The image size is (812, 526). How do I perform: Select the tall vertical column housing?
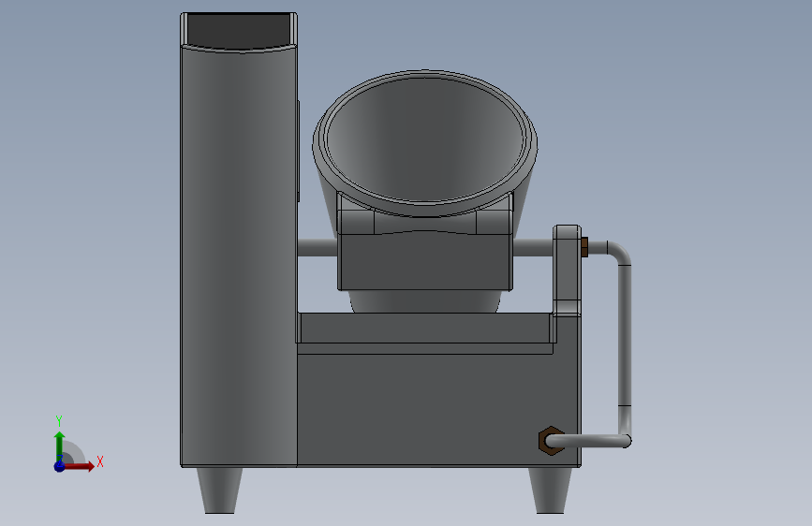[x=239, y=240]
